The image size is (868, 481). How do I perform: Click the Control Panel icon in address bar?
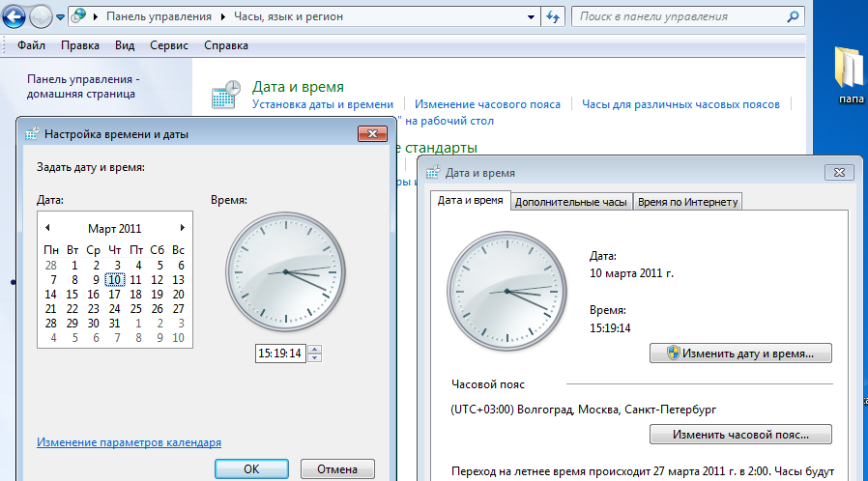(79, 16)
